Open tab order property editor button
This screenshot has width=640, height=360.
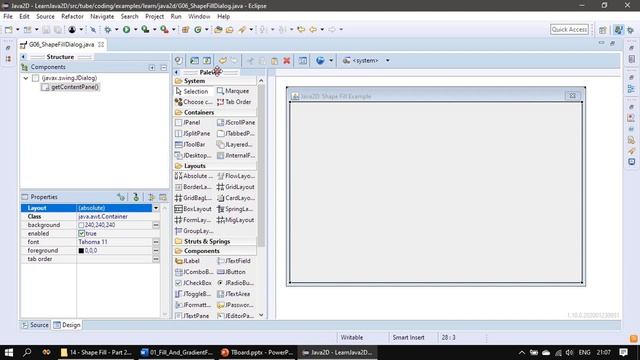tap(156, 259)
